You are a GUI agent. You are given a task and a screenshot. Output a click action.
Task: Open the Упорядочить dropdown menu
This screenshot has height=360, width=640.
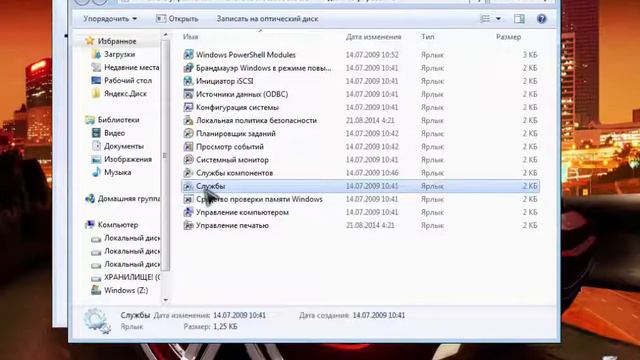(110, 19)
